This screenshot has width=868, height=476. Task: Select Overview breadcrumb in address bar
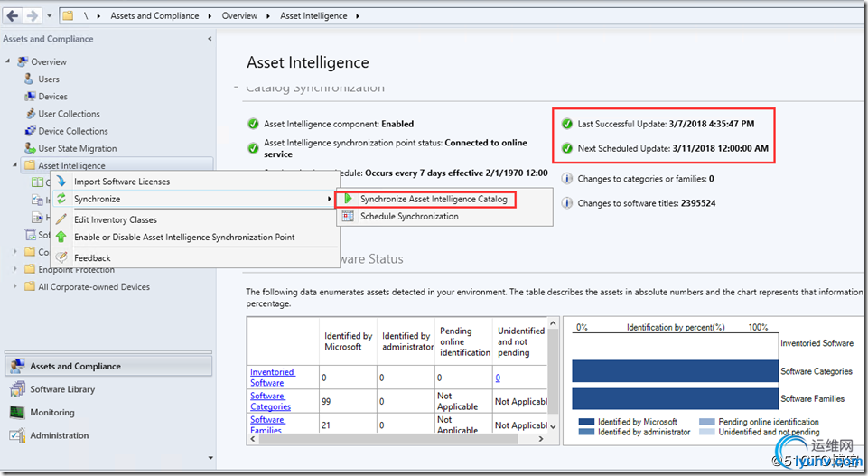click(x=239, y=16)
